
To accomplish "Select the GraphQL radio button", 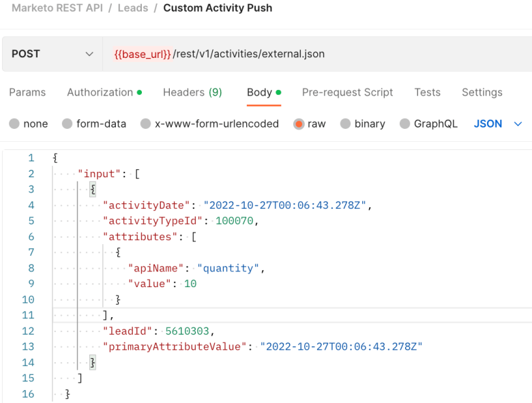I will click(404, 124).
